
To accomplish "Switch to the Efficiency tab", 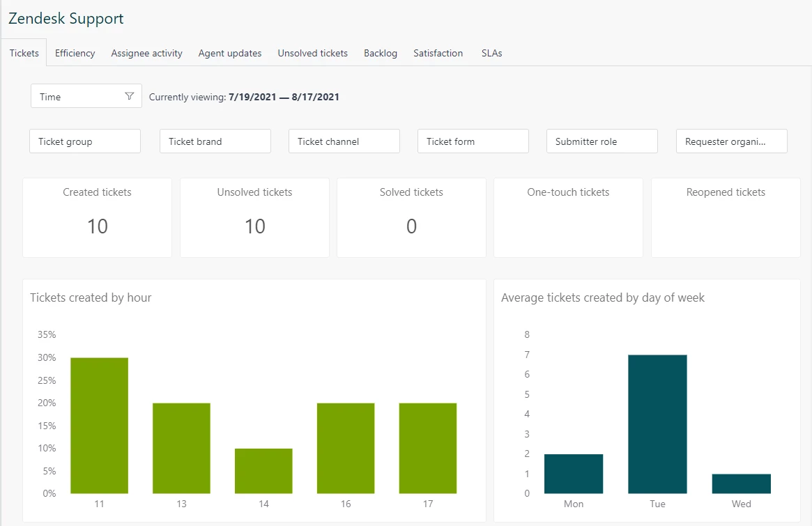I will 75,53.
